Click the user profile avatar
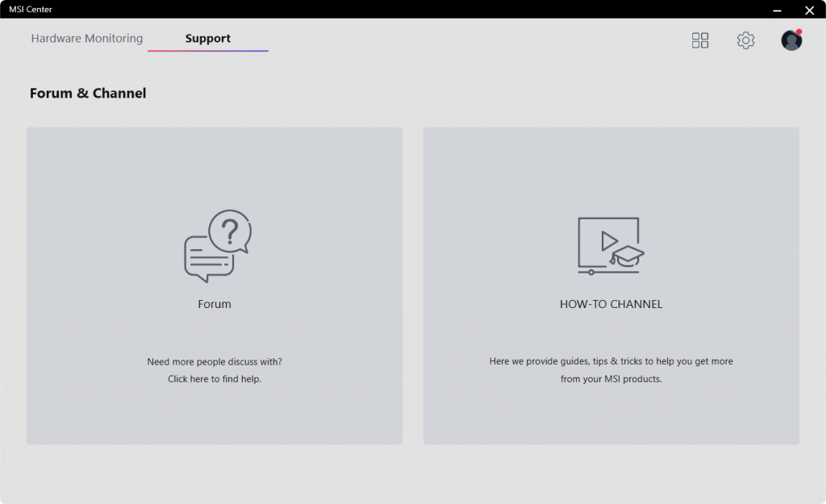 point(791,40)
